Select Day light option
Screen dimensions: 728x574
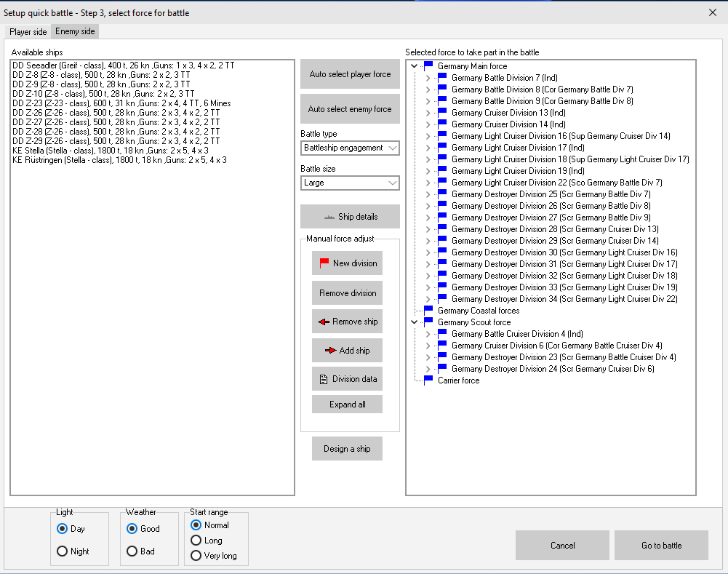coord(63,528)
